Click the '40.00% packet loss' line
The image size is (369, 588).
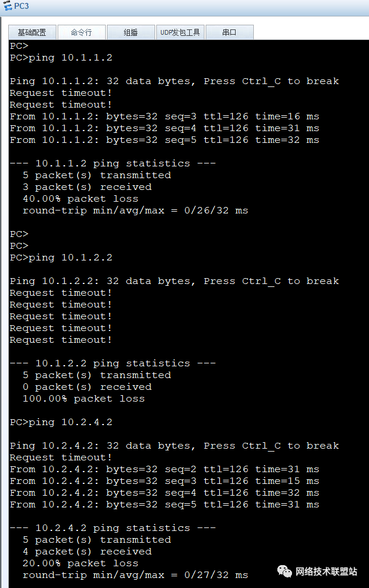[80, 199]
